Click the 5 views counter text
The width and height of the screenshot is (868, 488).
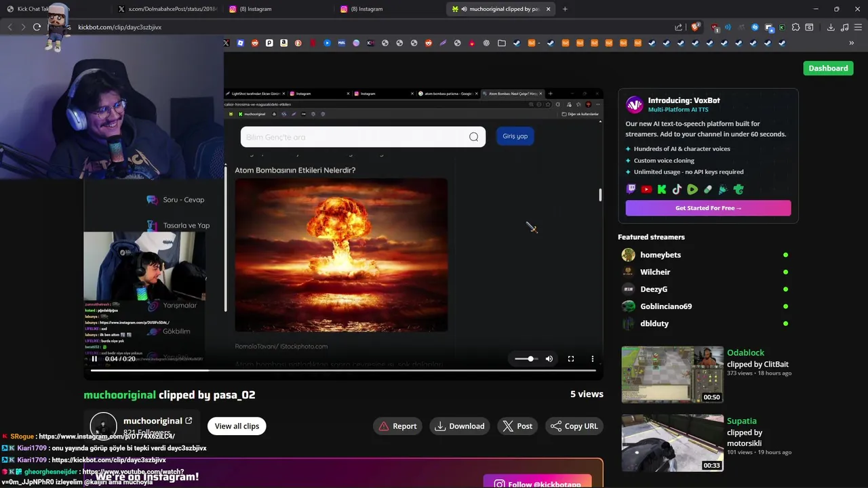pyautogui.click(x=587, y=394)
